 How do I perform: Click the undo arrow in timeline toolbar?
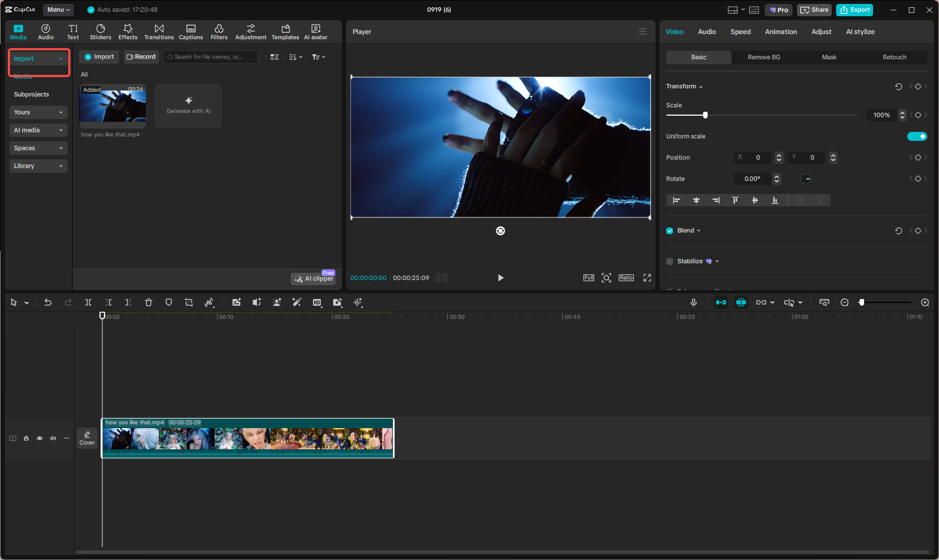[x=48, y=302]
